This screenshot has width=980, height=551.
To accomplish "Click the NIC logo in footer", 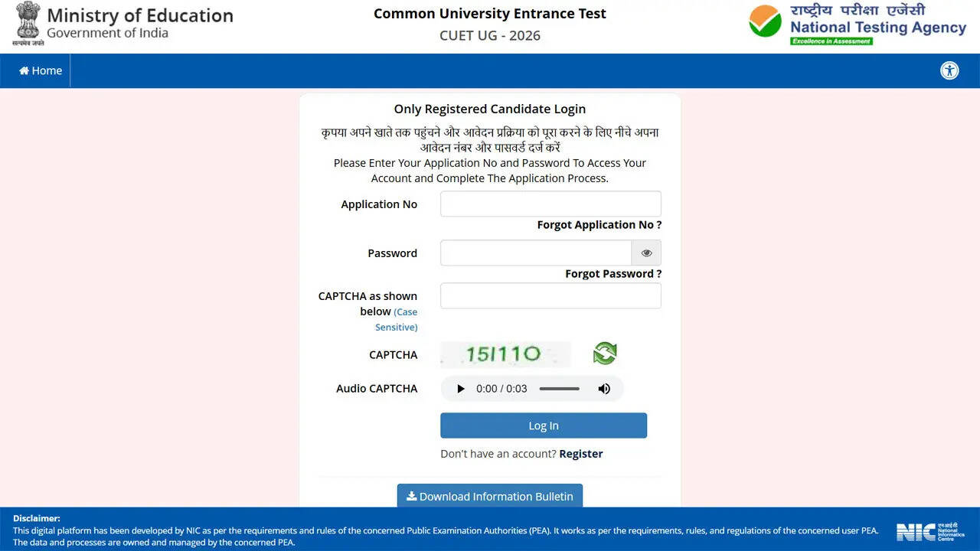I will [x=930, y=532].
